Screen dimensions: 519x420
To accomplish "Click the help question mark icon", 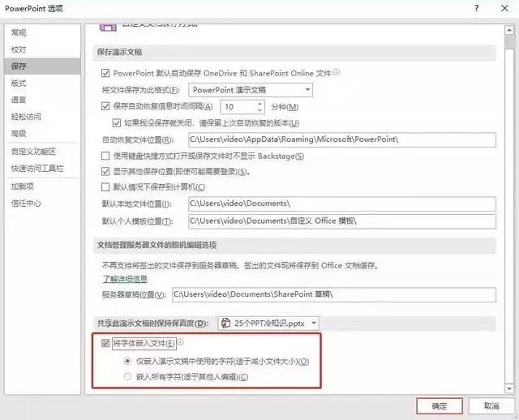I will [x=477, y=8].
